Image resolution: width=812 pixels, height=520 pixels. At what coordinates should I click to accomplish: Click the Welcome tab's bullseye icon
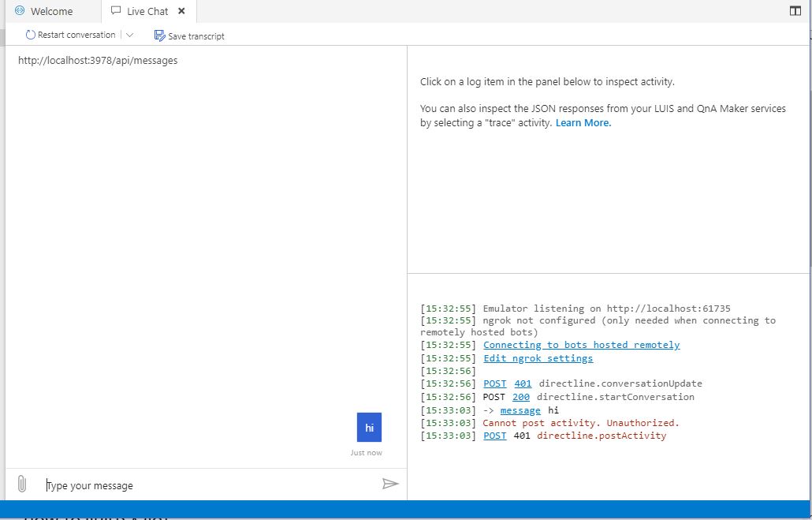pos(20,11)
